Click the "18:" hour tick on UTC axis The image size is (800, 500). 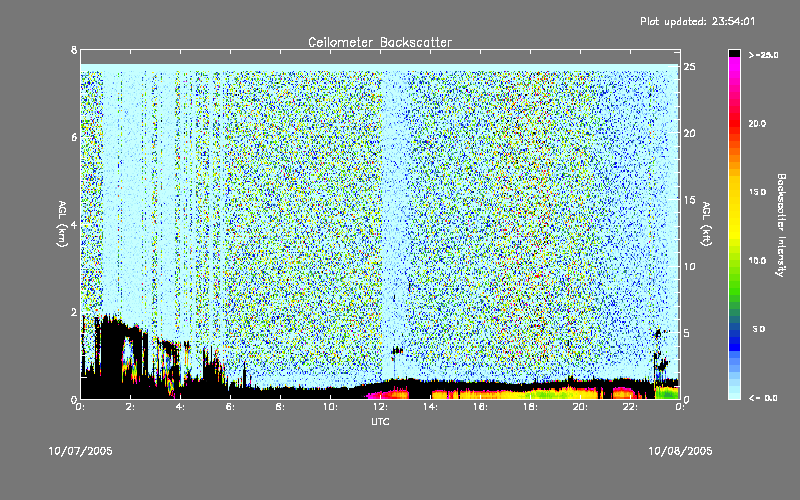pos(530,407)
